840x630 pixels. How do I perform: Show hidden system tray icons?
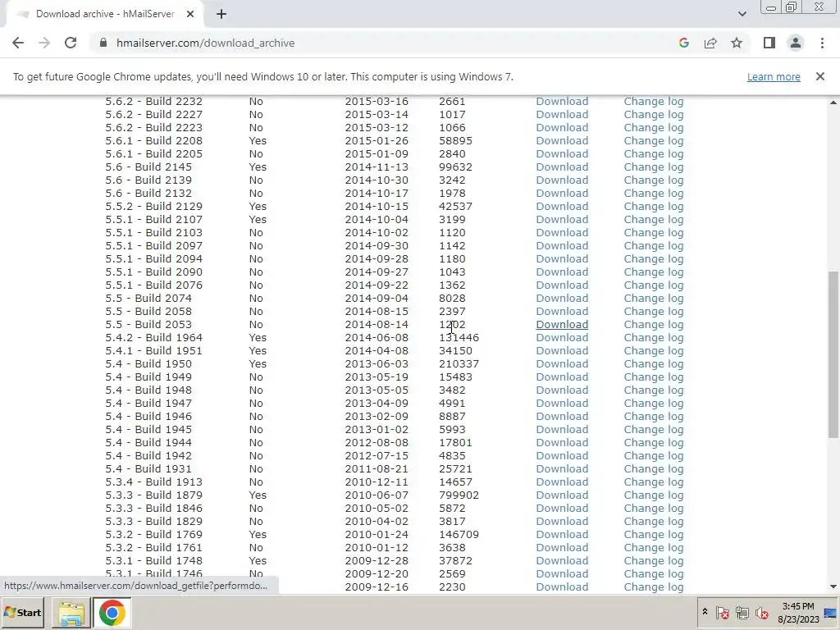705,612
